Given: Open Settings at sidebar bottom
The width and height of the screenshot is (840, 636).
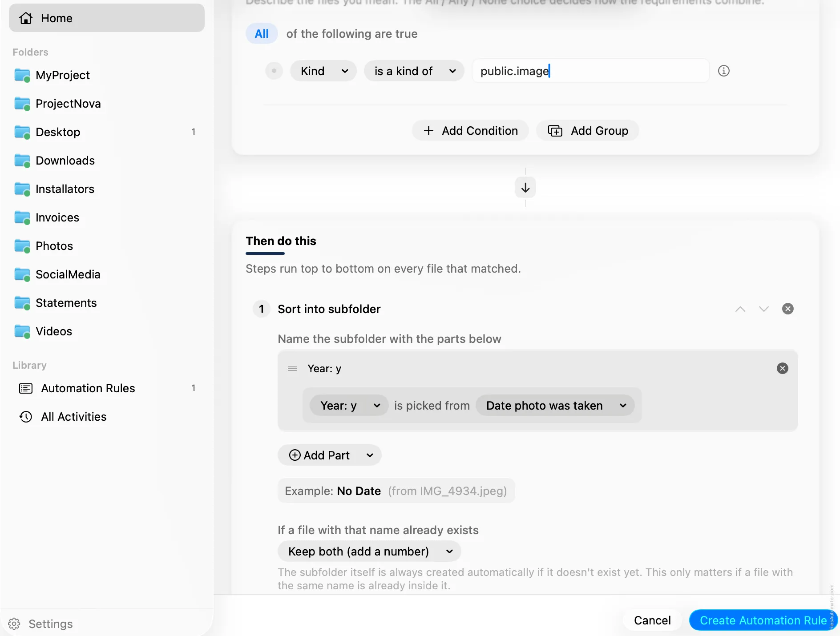Looking at the screenshot, I should pos(40,624).
